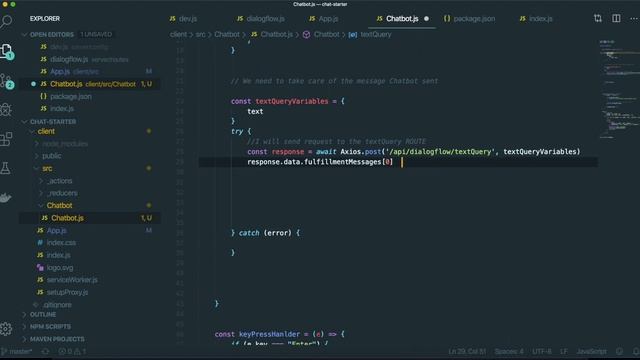This screenshot has width=640, height=360.
Task: Open Source Control view icon
Action: coord(7,81)
